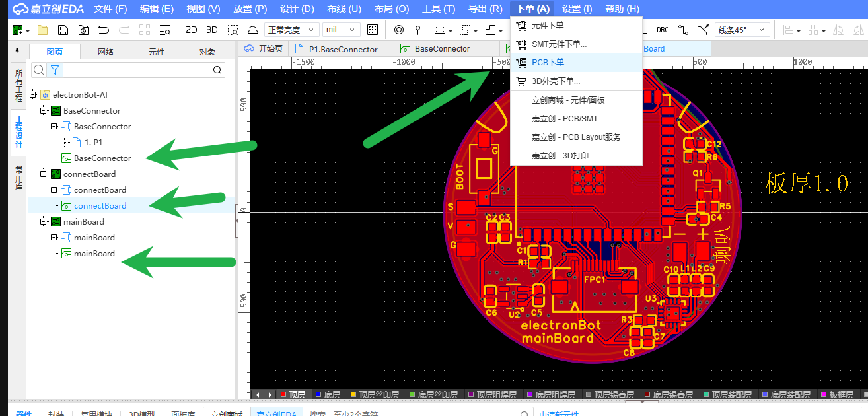Screen dimensions: 868x416
Task: Open the 布线 (U) menu
Action: [344, 9]
